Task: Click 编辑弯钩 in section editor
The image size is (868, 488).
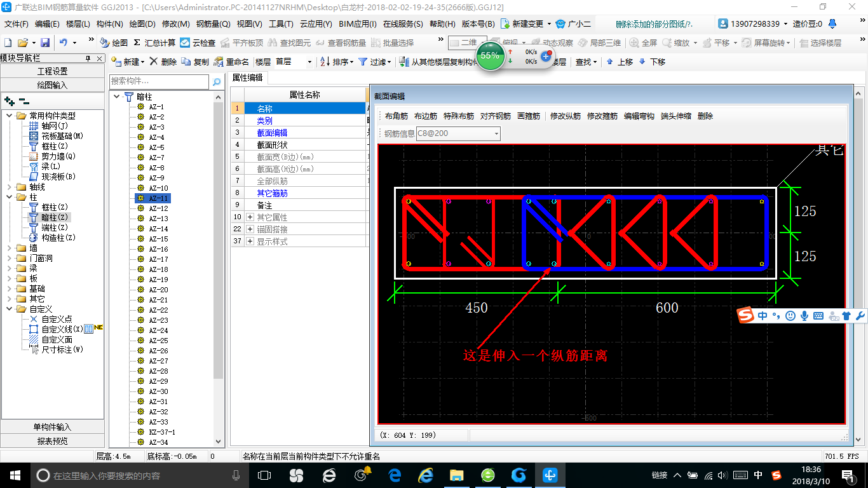Action: coord(639,116)
